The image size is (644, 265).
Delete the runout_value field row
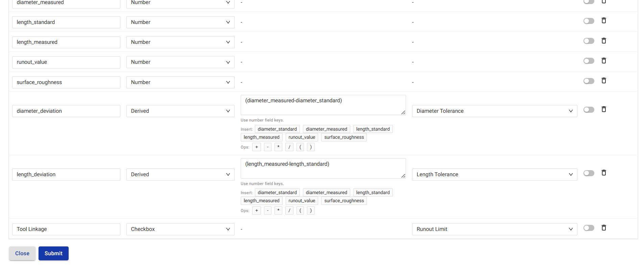(603, 61)
